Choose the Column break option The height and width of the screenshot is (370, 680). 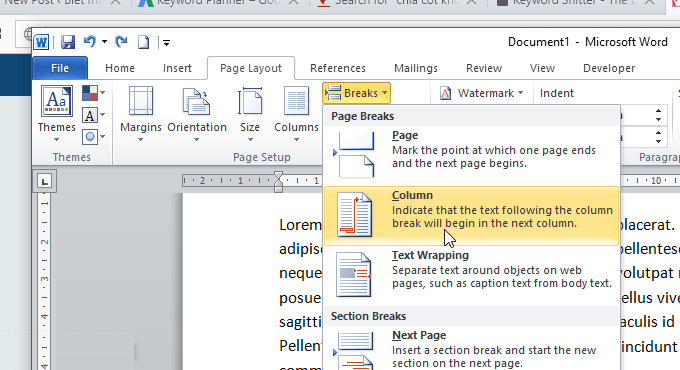pyautogui.click(x=471, y=216)
